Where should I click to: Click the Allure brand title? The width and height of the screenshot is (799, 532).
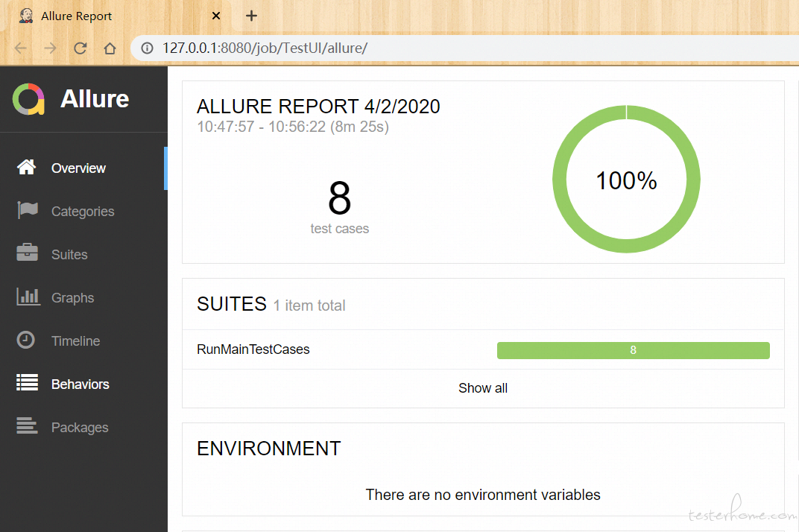coord(95,99)
